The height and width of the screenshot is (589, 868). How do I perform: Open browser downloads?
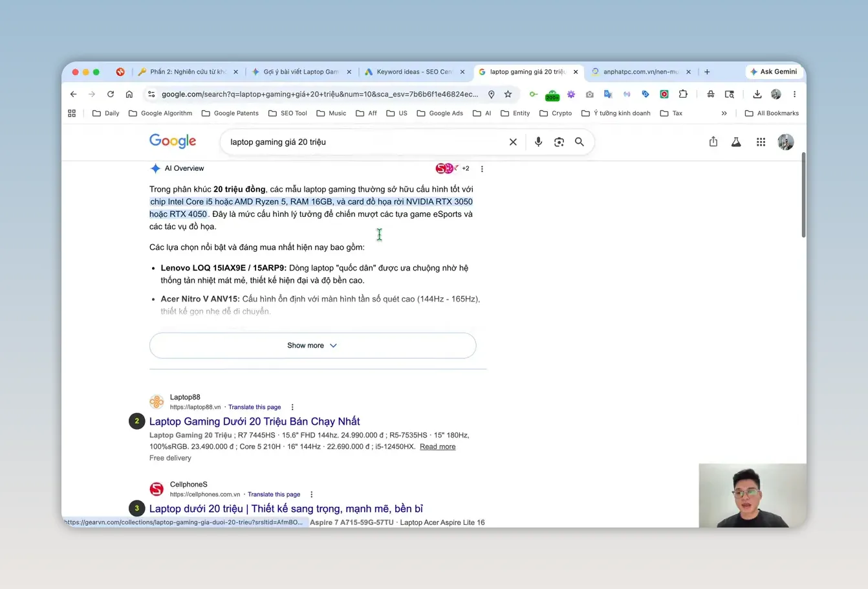pos(757,94)
